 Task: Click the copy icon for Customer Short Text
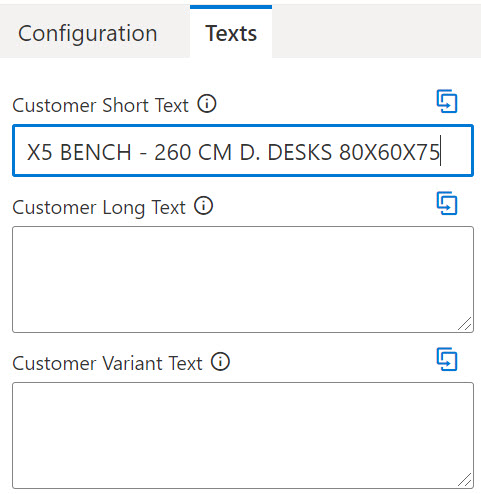(447, 101)
